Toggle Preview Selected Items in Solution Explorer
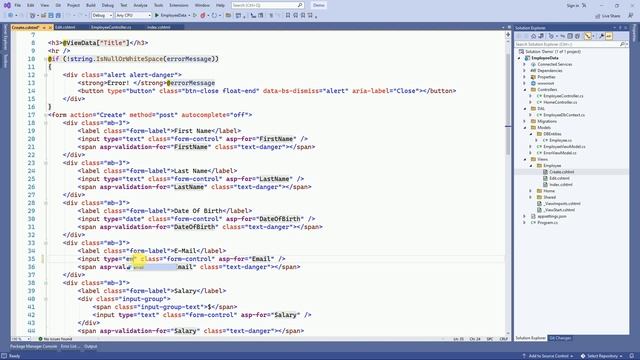Screen dimensions: 640x360 tap(609, 36)
